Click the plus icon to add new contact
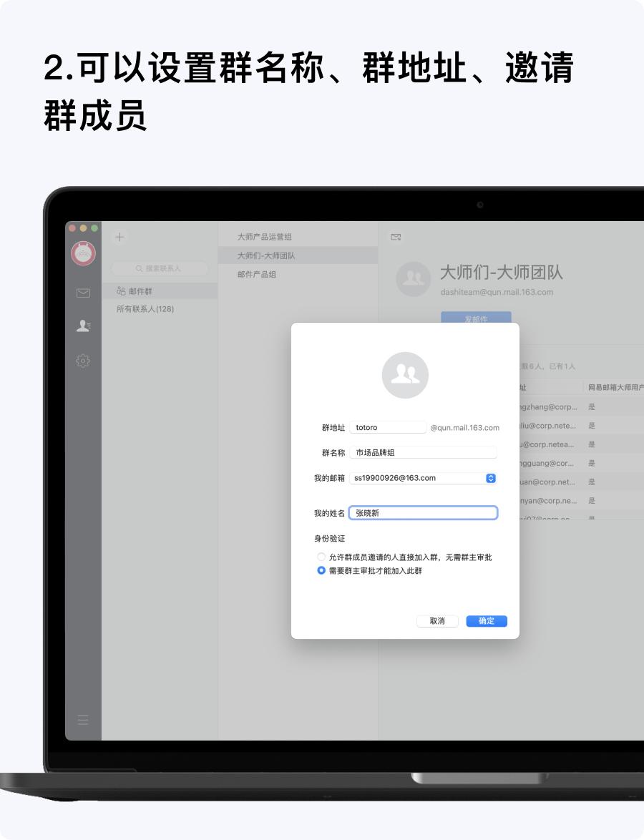Image resolution: width=644 pixels, height=840 pixels. coord(119,236)
